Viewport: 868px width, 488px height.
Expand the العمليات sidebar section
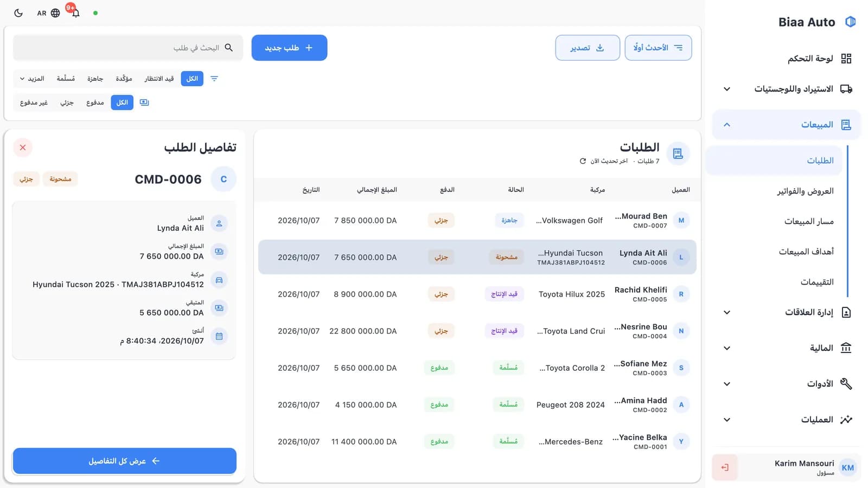click(x=787, y=420)
